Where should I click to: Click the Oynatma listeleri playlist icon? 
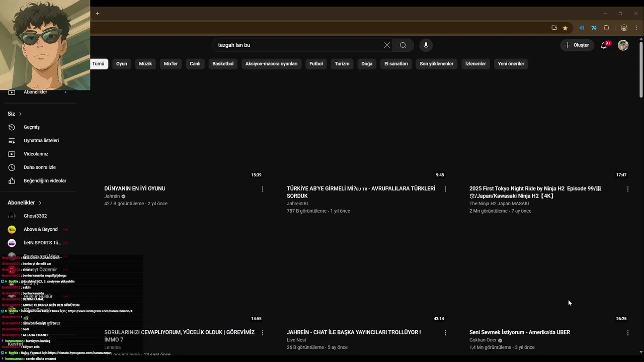(x=12, y=141)
